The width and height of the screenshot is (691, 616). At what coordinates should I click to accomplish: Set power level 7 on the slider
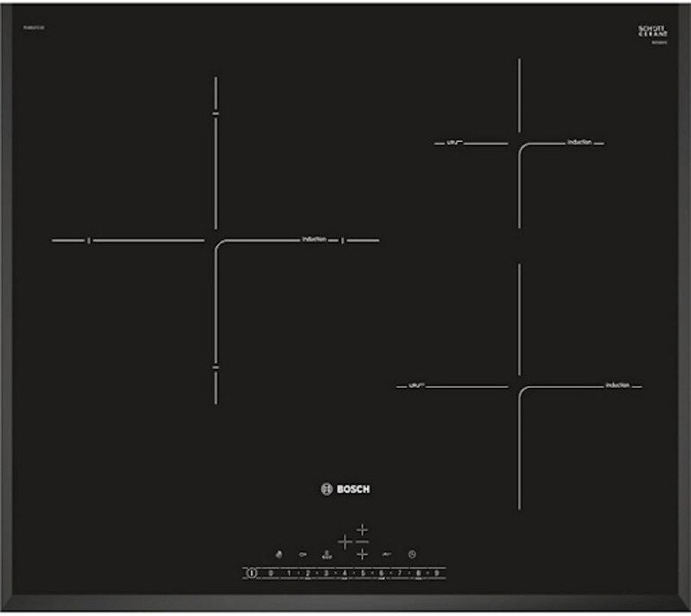tap(399, 573)
